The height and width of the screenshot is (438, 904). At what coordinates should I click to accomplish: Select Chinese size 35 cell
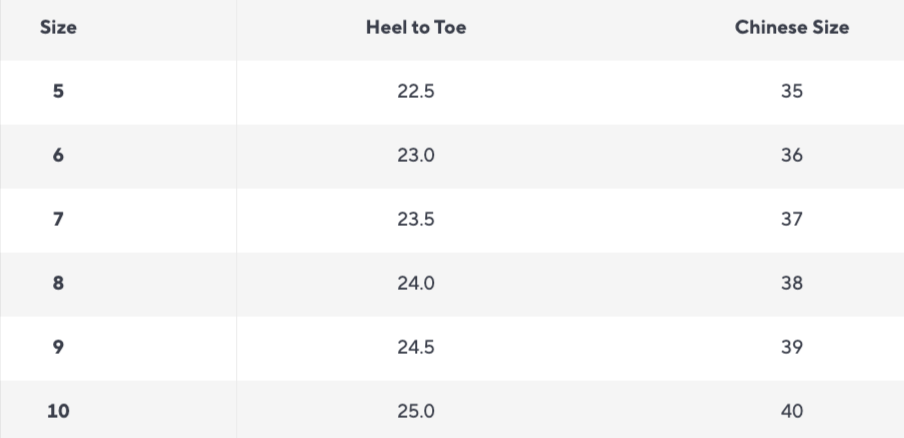(x=791, y=92)
